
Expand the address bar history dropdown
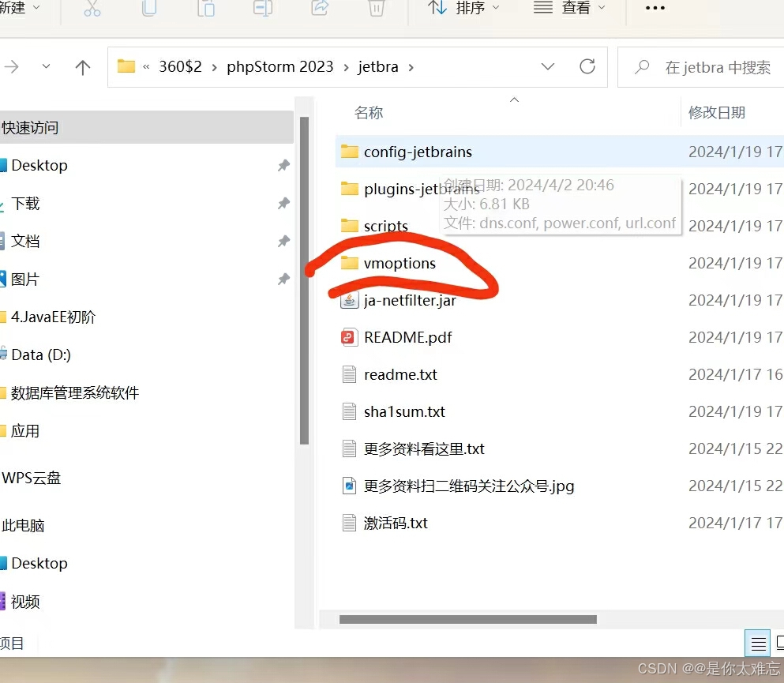click(x=548, y=66)
